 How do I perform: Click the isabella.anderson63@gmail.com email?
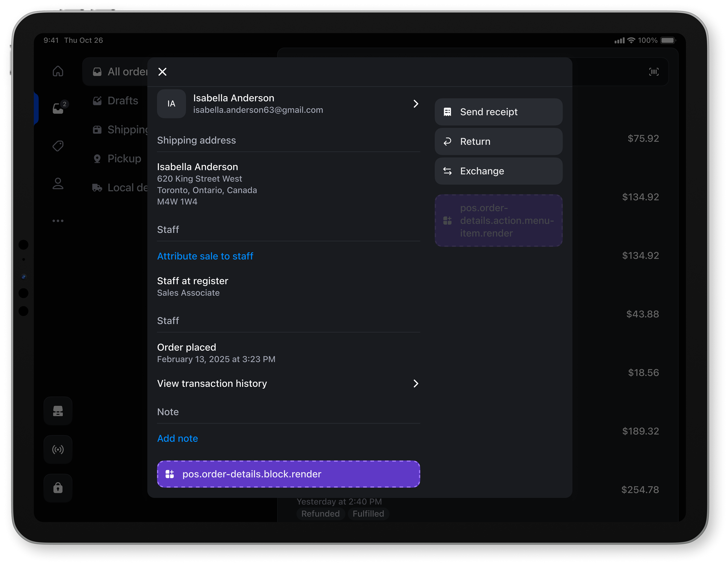258,110
